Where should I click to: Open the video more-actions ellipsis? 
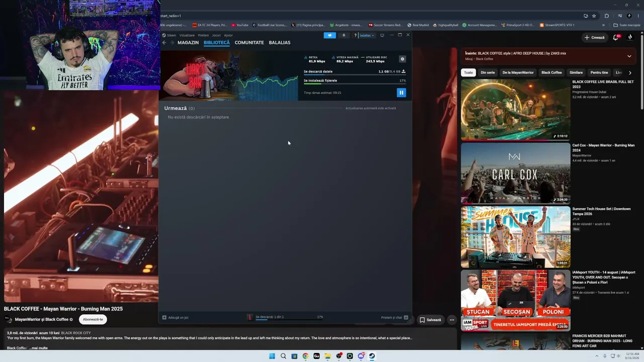pos(452,320)
